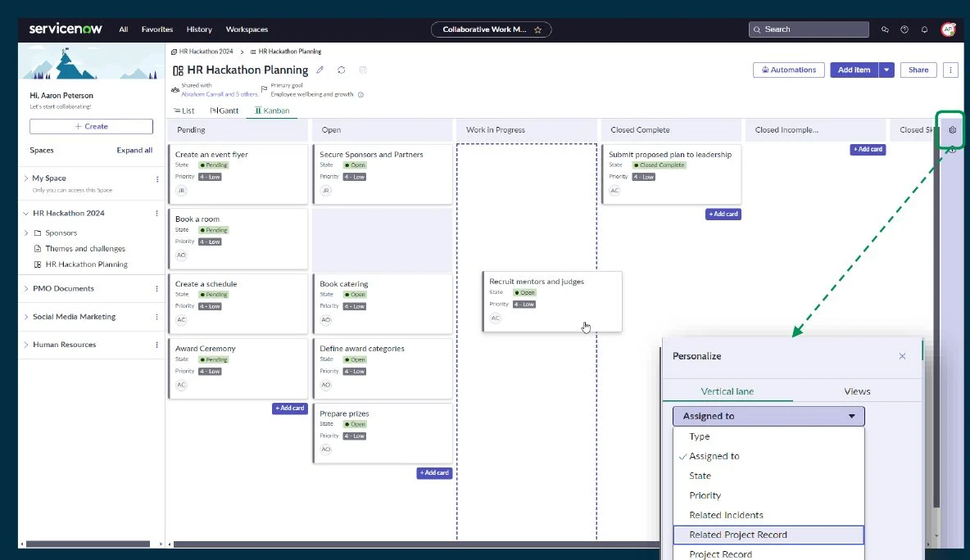The width and height of the screenshot is (970, 560).
Task: Choose Related Incidents option
Action: pos(768,516)
